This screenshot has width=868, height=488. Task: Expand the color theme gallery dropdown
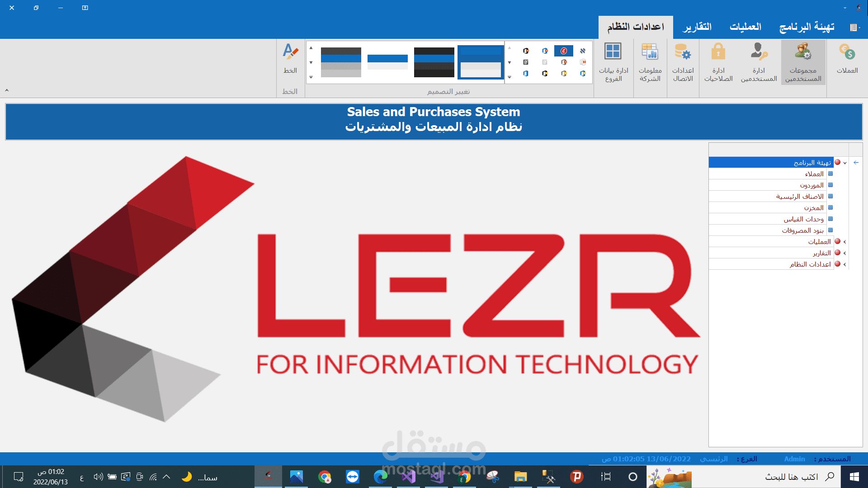tap(311, 77)
